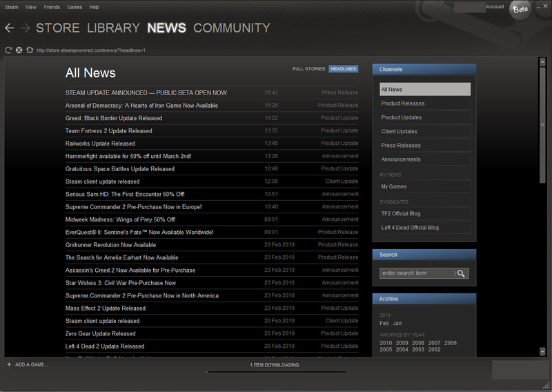Open Midweek Madness Wings of Prey headline
This screenshot has width=552, height=392.
tap(120, 219)
